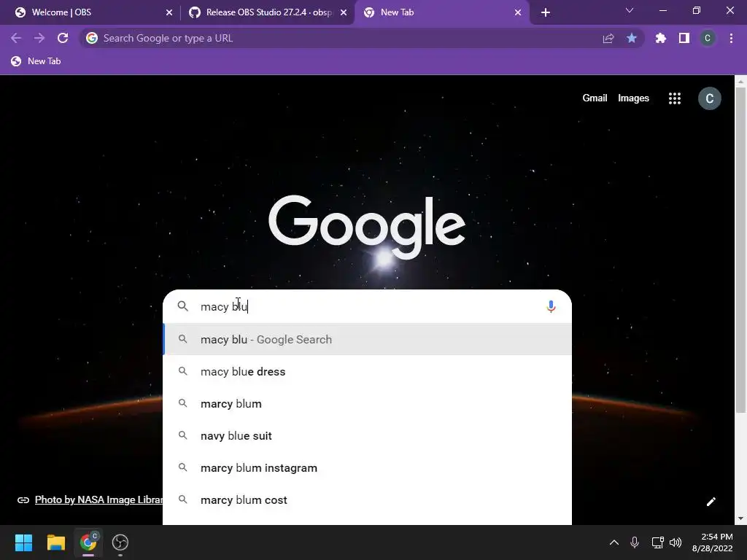Open the New Tab bookmark in bookmarks bar

36,61
